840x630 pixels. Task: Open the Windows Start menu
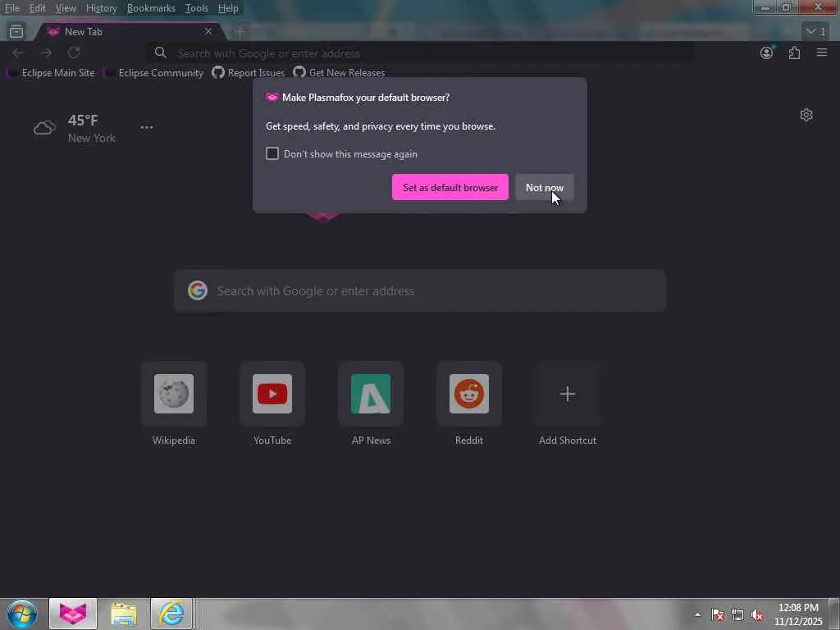click(22, 614)
